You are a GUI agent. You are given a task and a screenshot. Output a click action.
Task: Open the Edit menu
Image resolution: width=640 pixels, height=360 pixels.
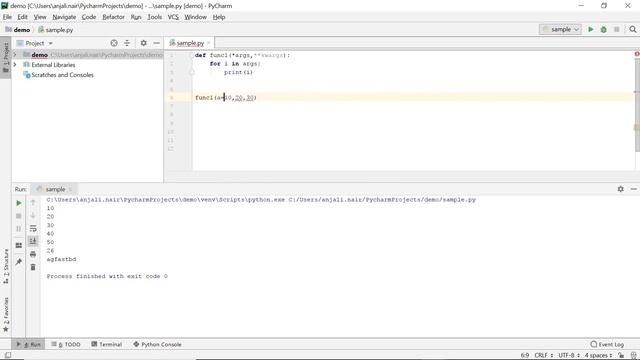pyautogui.click(x=22, y=17)
